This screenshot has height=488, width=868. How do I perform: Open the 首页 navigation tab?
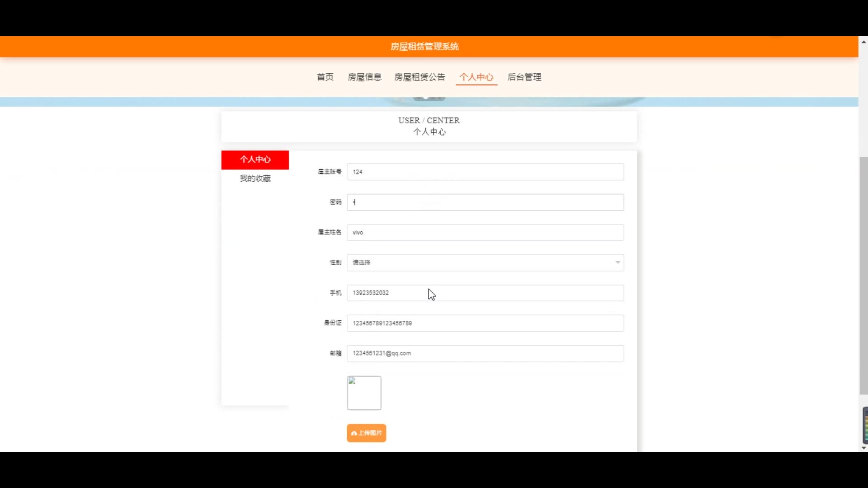[x=325, y=77]
